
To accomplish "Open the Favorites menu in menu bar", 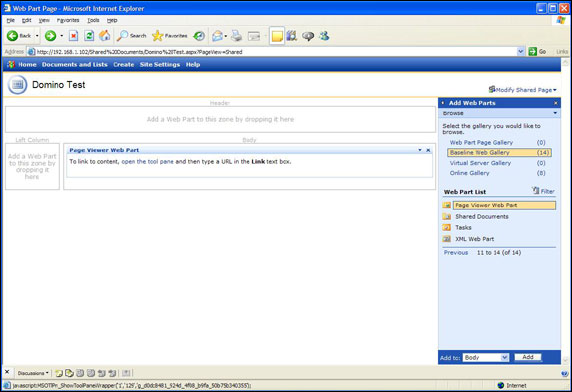I will point(68,20).
